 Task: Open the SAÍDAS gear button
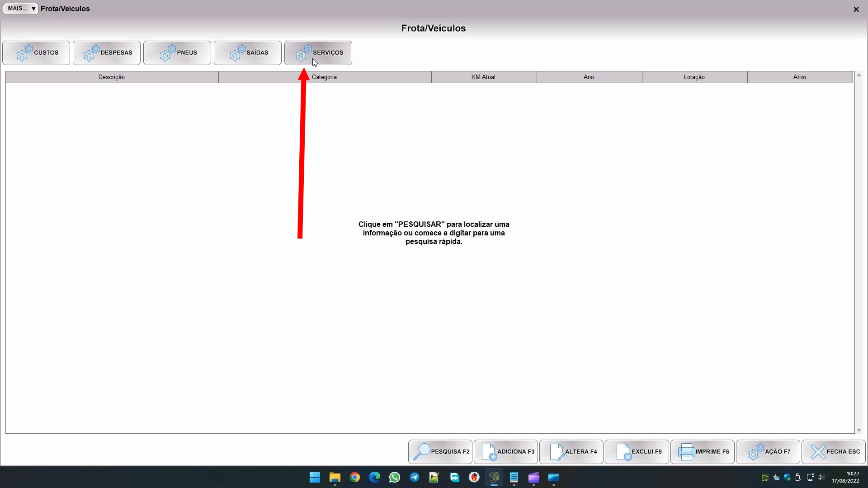[248, 53]
